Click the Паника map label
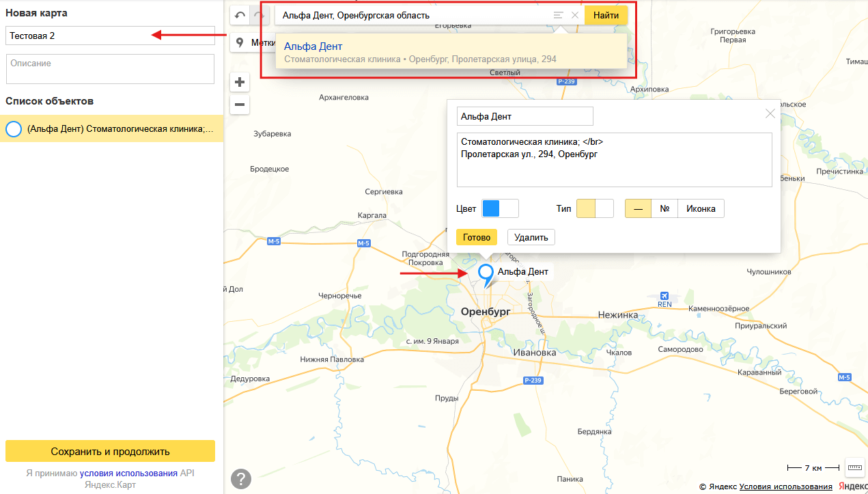This screenshot has width=868, height=494. tap(570, 479)
